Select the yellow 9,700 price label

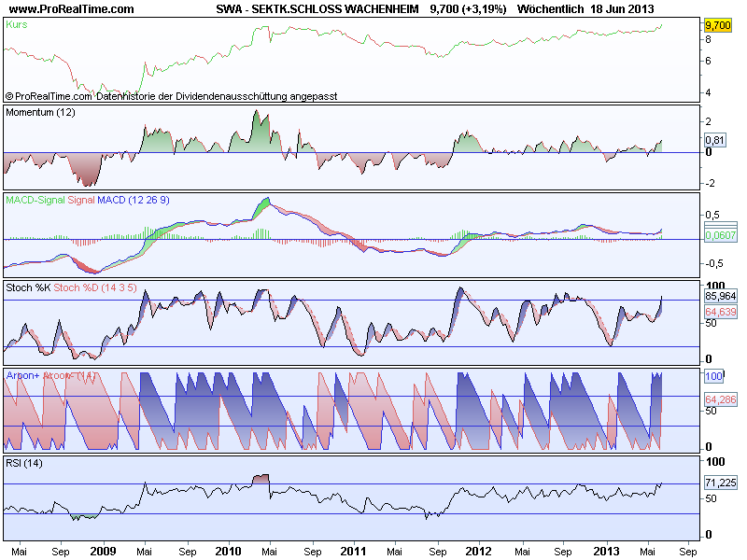tap(717, 25)
